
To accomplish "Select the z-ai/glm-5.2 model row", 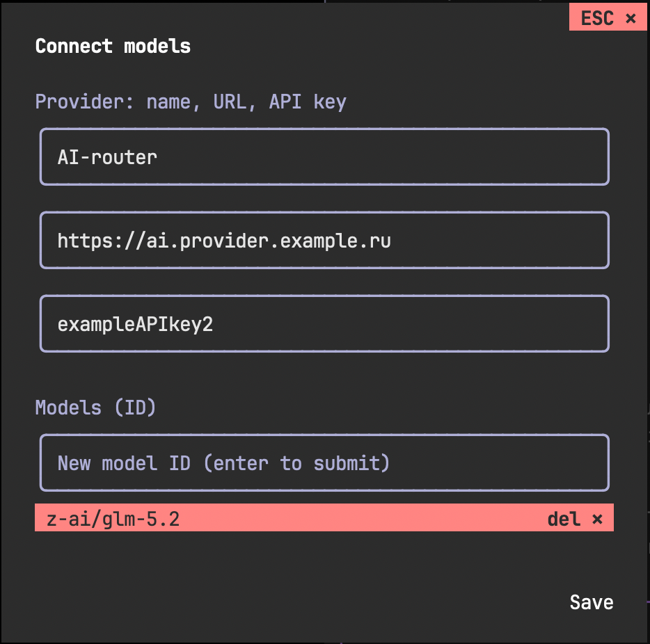I will [x=324, y=517].
